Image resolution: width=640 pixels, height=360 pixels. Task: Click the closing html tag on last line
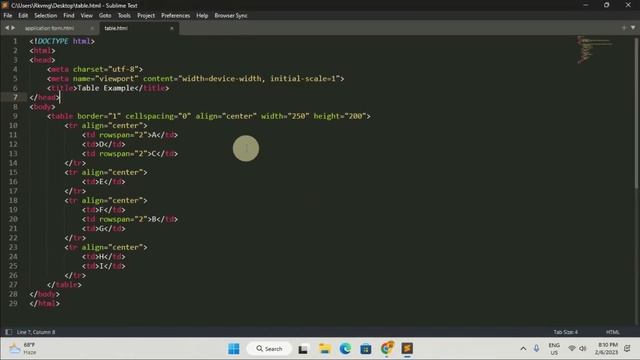44,304
